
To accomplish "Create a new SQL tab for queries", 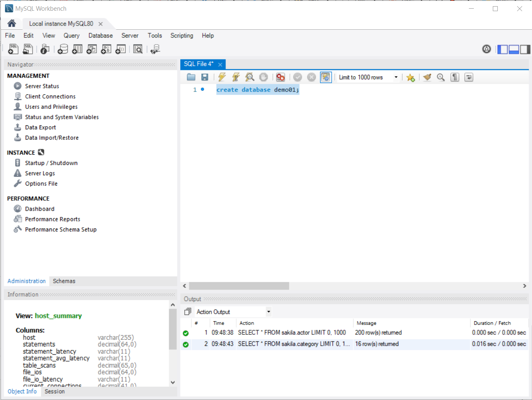I will tap(13, 49).
